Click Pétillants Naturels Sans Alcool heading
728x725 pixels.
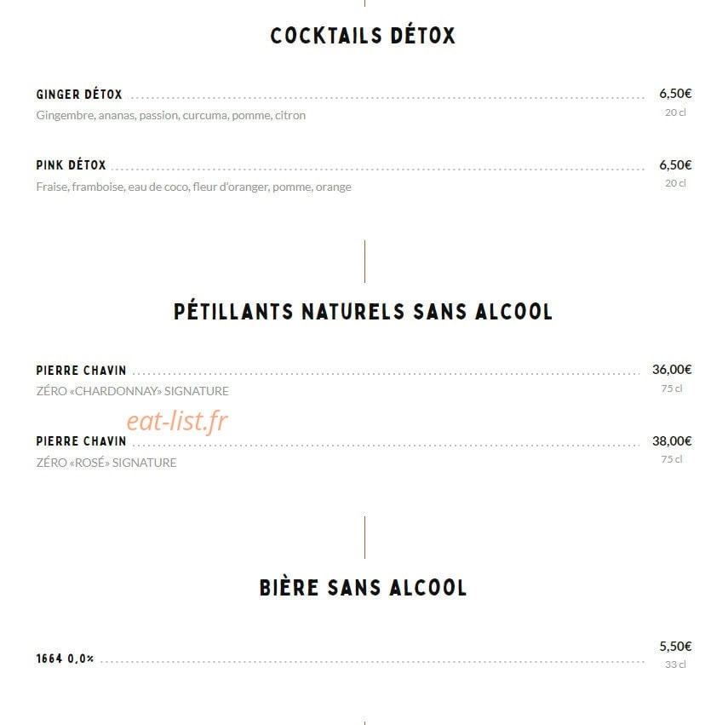pyautogui.click(x=363, y=312)
